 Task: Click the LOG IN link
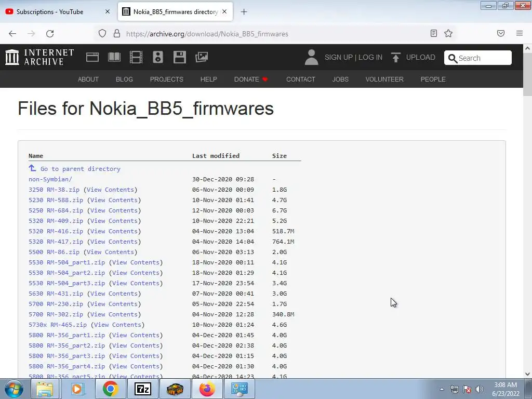point(370,57)
